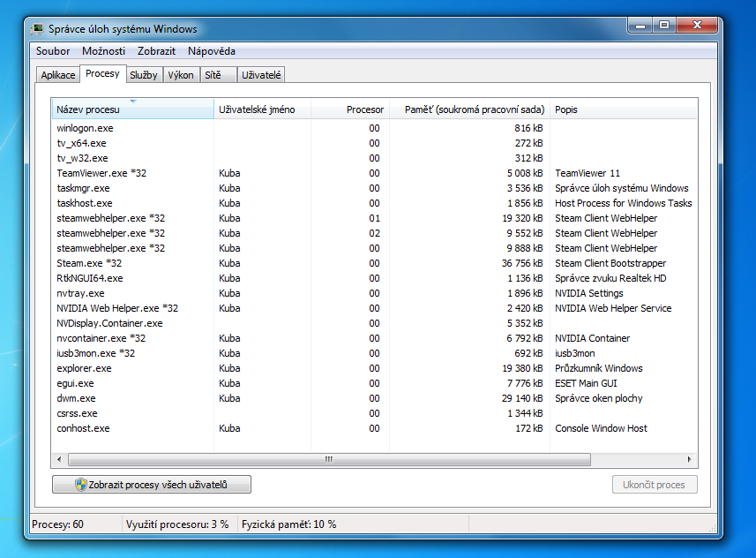
Task: Select the tv_w32.exe process
Action: 374,158
